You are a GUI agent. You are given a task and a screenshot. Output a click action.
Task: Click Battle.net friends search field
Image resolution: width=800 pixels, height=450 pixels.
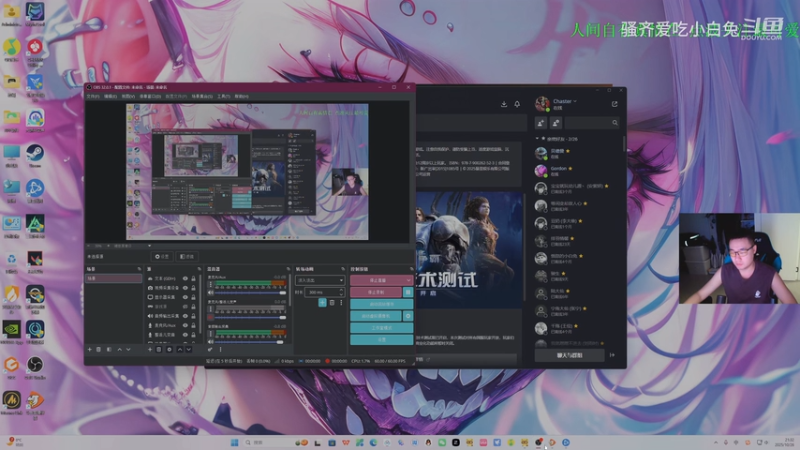(593, 123)
